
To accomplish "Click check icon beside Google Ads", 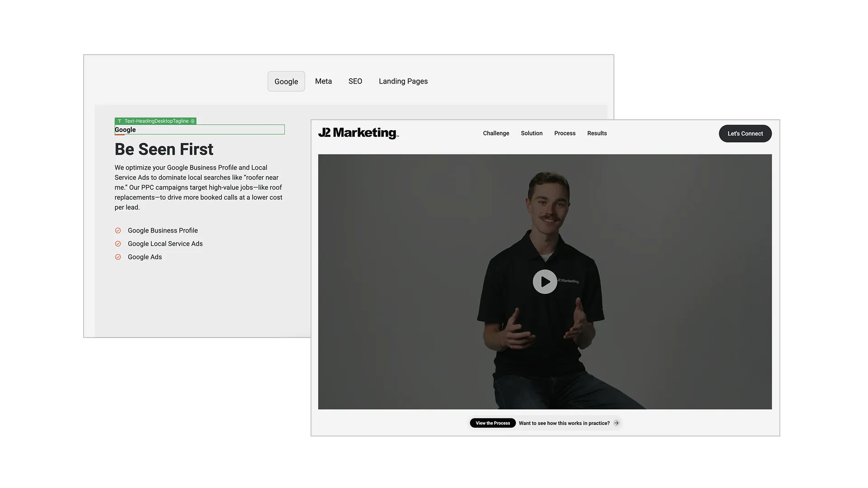I will (118, 257).
